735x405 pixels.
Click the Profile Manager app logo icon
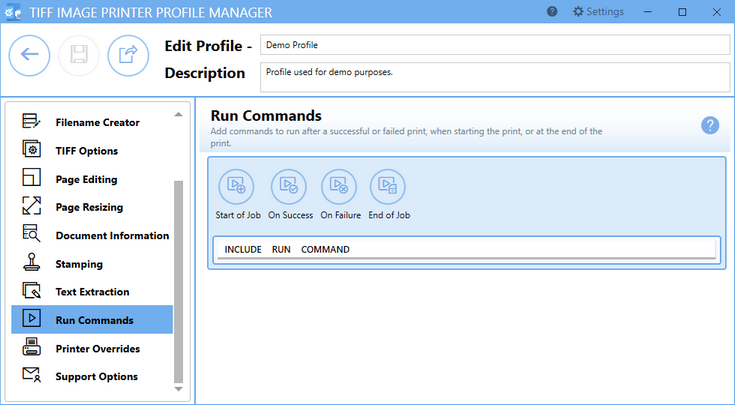[13, 12]
